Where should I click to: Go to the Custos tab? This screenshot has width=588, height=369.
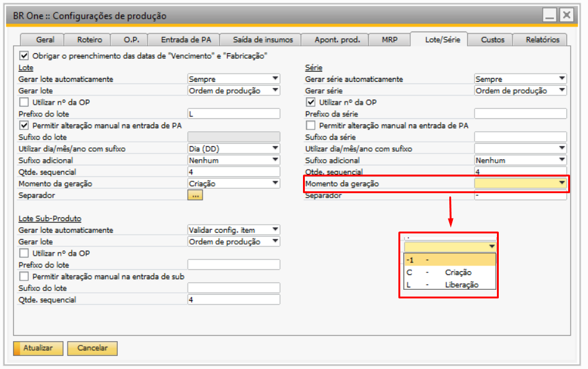493,40
